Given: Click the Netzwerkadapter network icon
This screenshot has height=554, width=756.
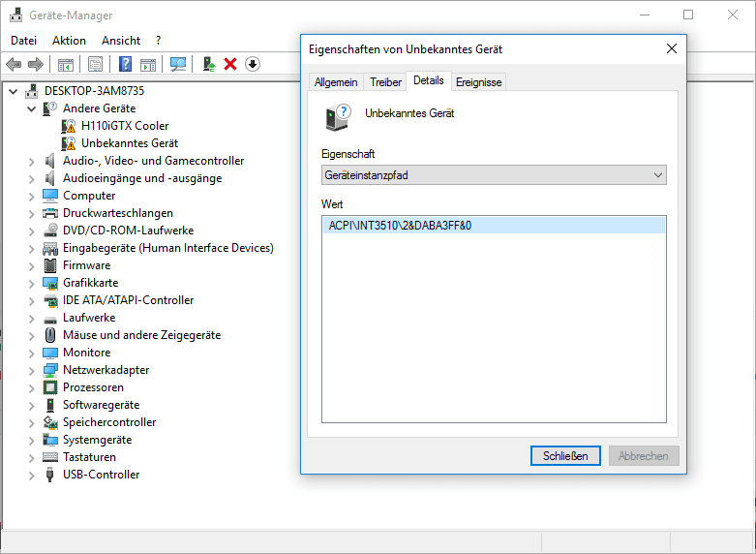Looking at the screenshot, I should [50, 370].
